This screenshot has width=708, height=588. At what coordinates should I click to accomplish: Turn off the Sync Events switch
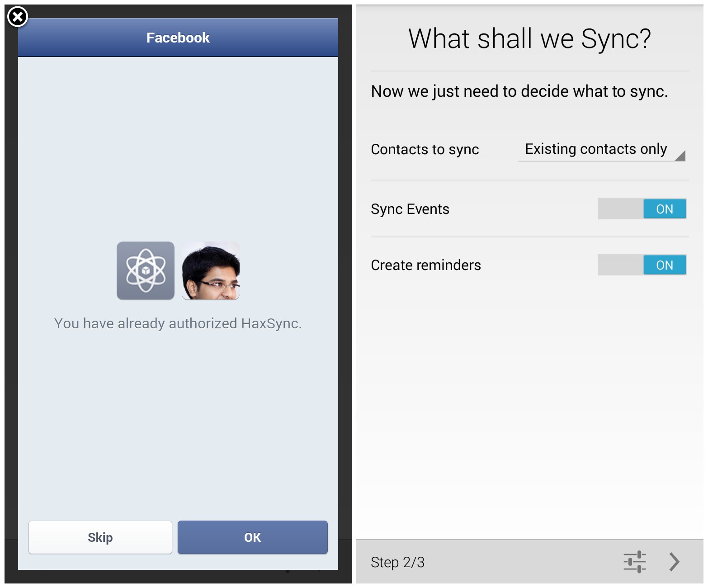(642, 209)
